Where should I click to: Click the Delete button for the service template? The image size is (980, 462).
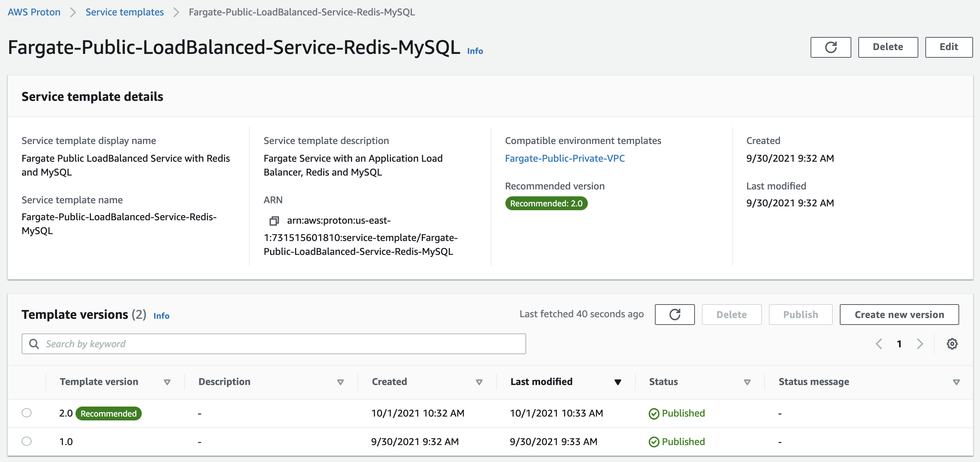tap(888, 47)
